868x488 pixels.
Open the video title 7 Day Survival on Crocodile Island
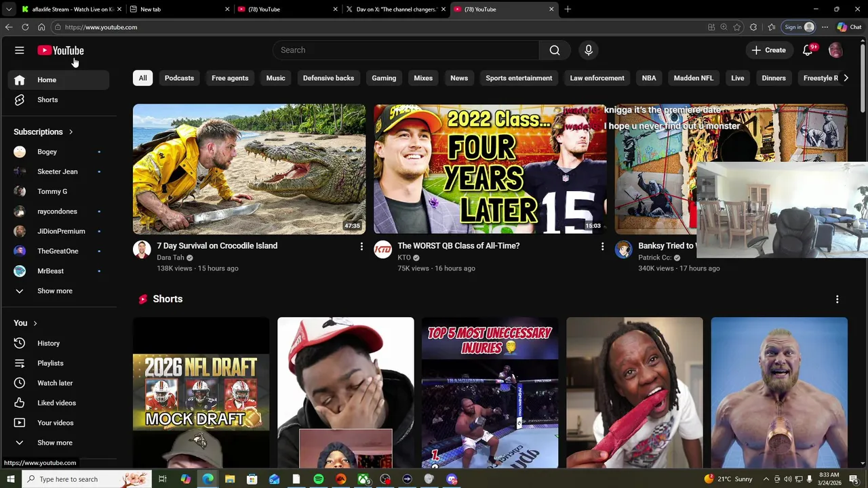pyautogui.click(x=217, y=246)
